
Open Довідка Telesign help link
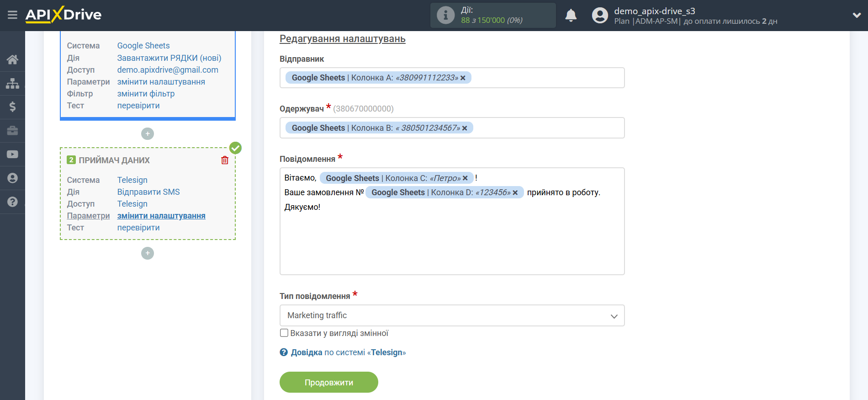(x=348, y=352)
